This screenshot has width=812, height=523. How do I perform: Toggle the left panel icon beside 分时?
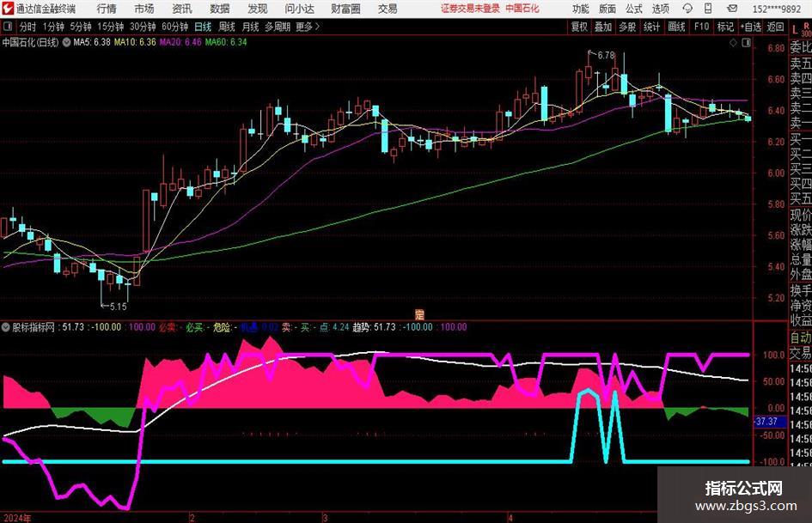[7, 27]
